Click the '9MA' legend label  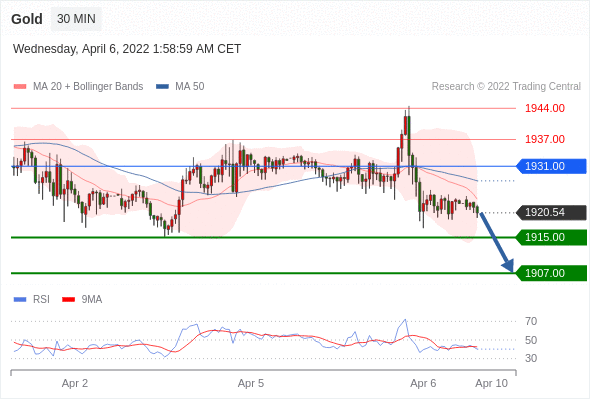[x=92, y=300]
